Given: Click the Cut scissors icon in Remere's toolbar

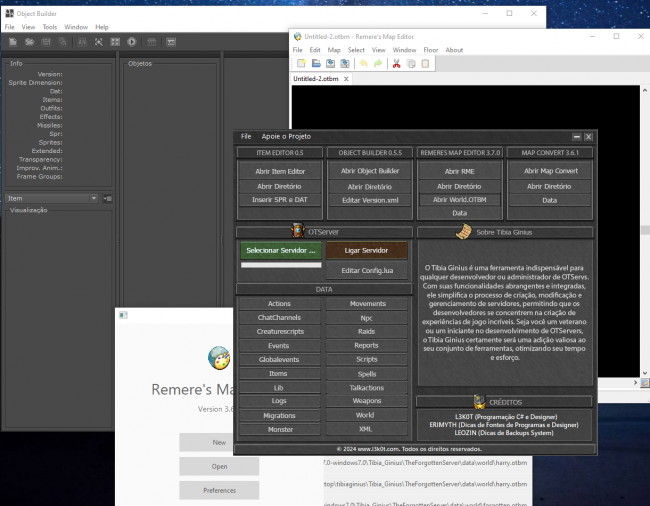Looking at the screenshot, I should coord(397,63).
